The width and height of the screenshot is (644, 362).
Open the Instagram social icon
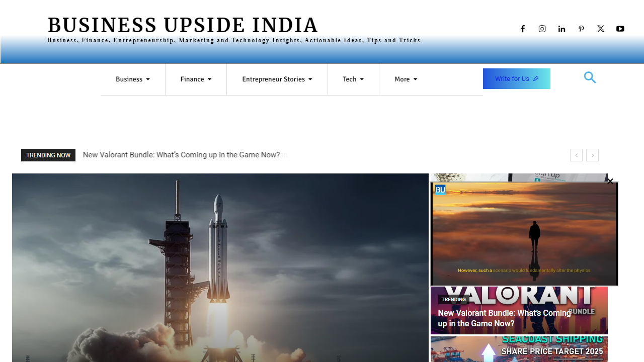(x=542, y=29)
